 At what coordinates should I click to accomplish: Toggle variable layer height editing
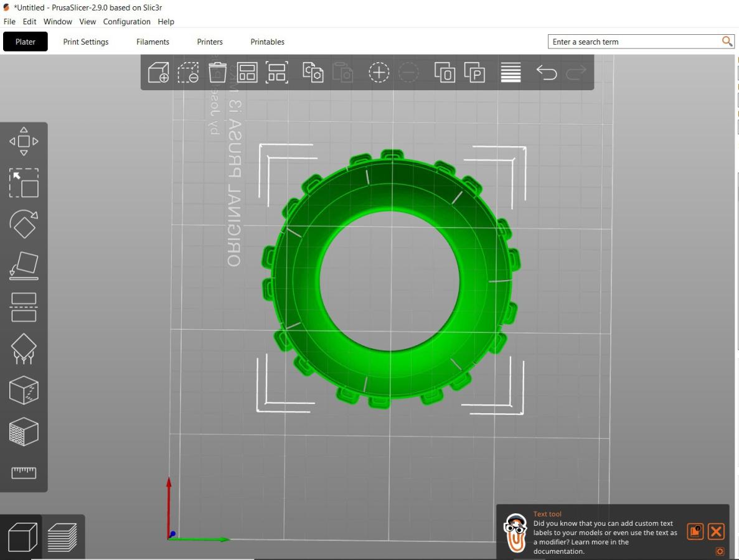pyautogui.click(x=511, y=73)
